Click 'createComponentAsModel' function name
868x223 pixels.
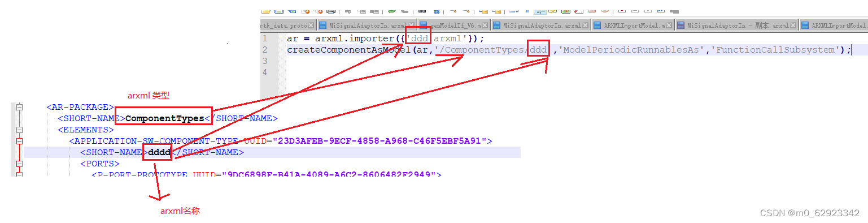point(349,50)
